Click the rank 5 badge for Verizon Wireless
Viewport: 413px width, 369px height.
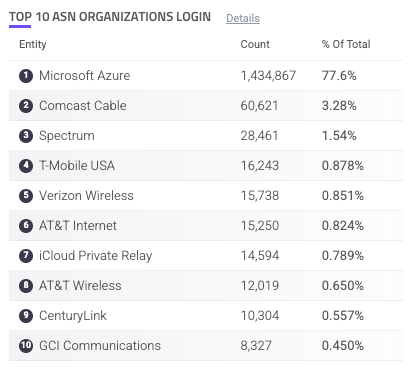26,196
